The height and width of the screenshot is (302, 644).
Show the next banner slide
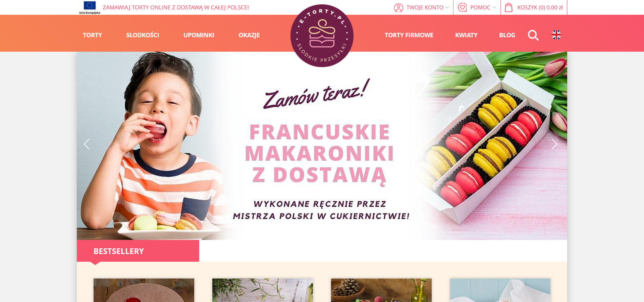pos(554,144)
